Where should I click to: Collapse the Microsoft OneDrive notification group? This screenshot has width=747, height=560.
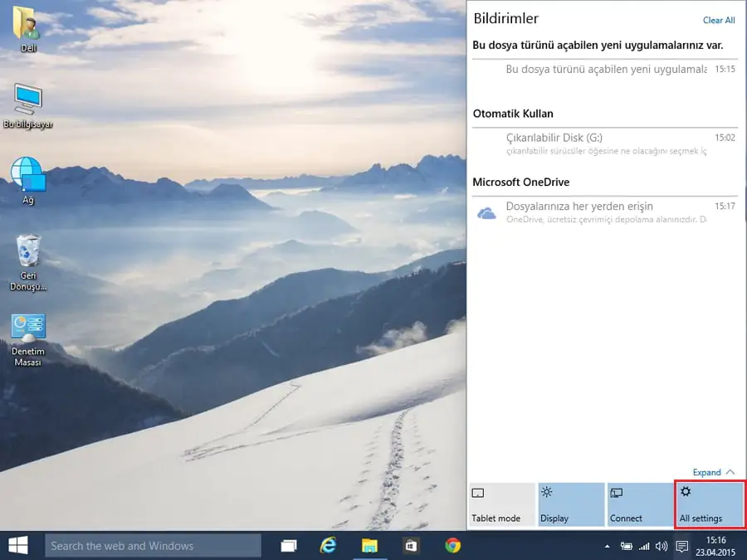click(x=521, y=182)
